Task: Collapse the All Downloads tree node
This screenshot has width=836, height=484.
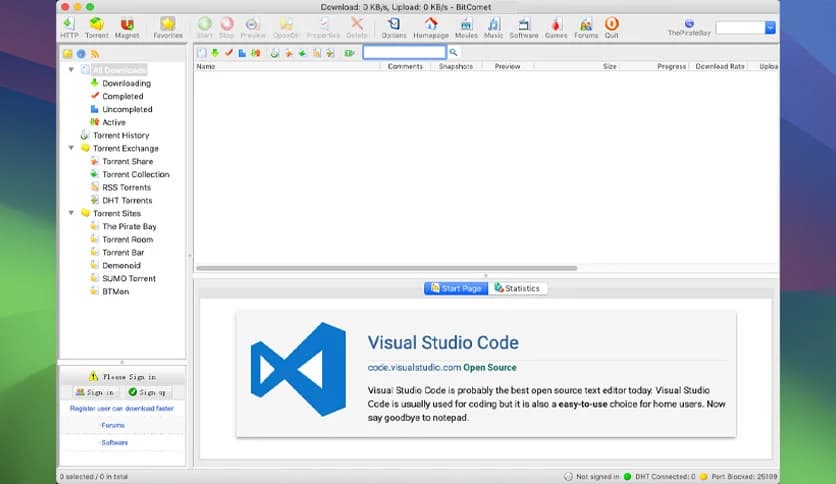Action: (x=71, y=70)
